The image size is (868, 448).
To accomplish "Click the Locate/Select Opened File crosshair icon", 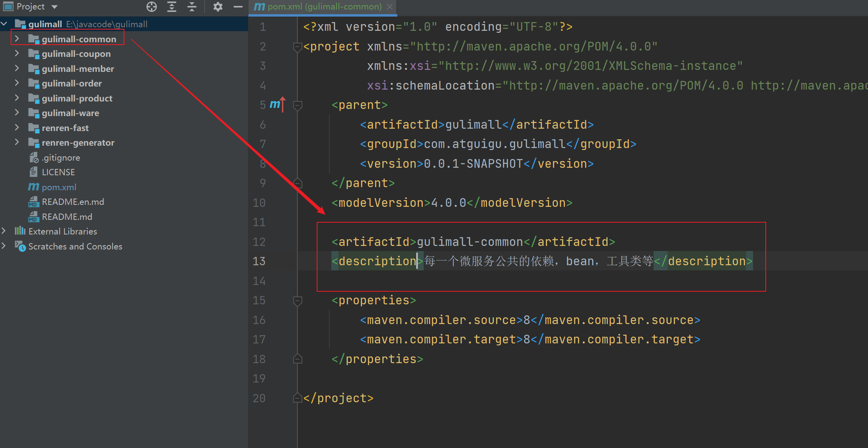I will tap(152, 7).
